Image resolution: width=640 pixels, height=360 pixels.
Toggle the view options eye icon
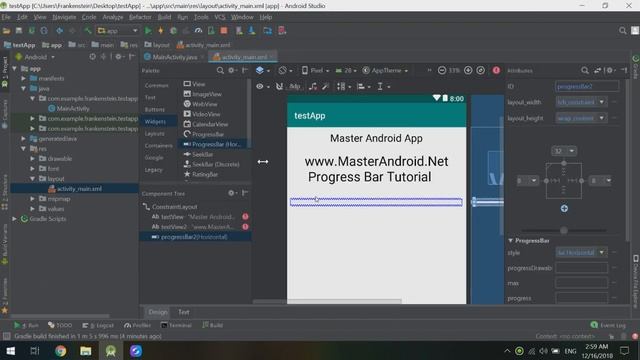[x=262, y=87]
